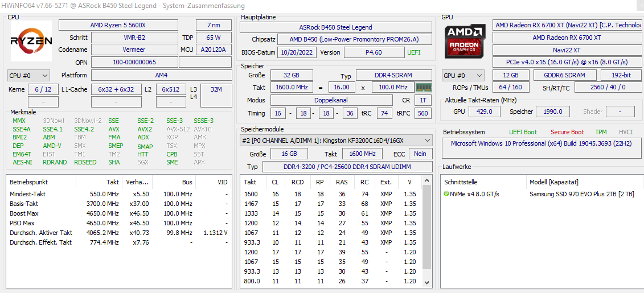Click the red Secure Boot indicator
The height and width of the screenshot is (293, 644).
pyautogui.click(x=567, y=132)
